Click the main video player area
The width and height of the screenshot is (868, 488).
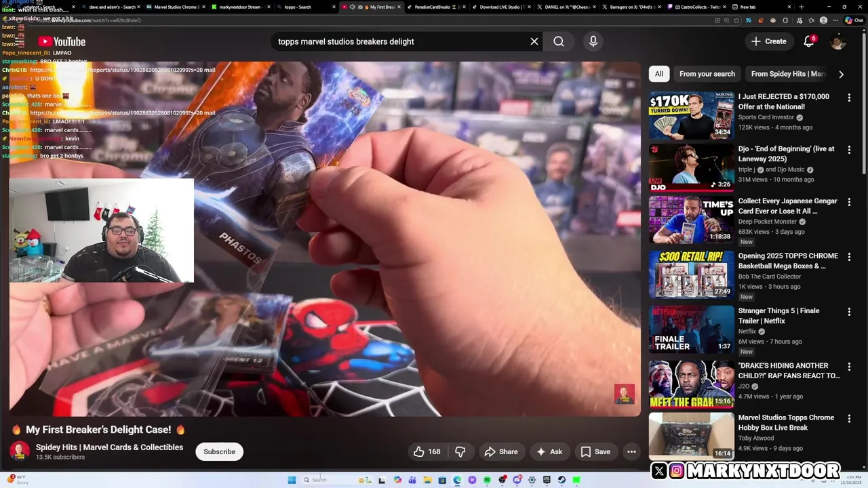325,239
